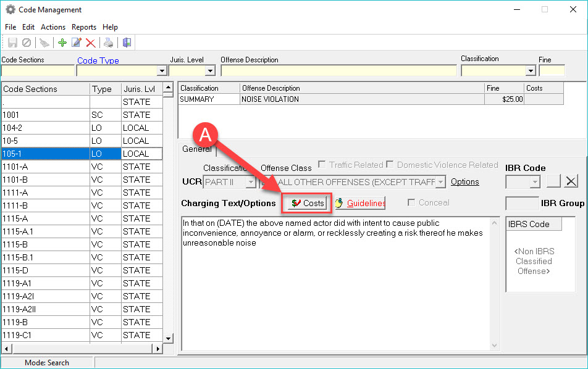Click the Save floppy disk icon
The width and height of the screenshot is (588, 369).
click(x=12, y=43)
